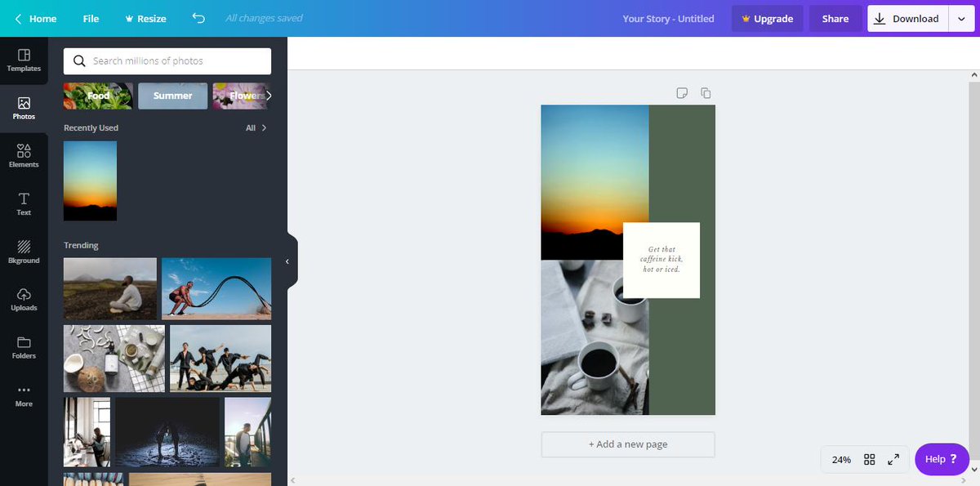Select the Photos sidebar tab
The width and height of the screenshot is (980, 486).
pyautogui.click(x=24, y=109)
